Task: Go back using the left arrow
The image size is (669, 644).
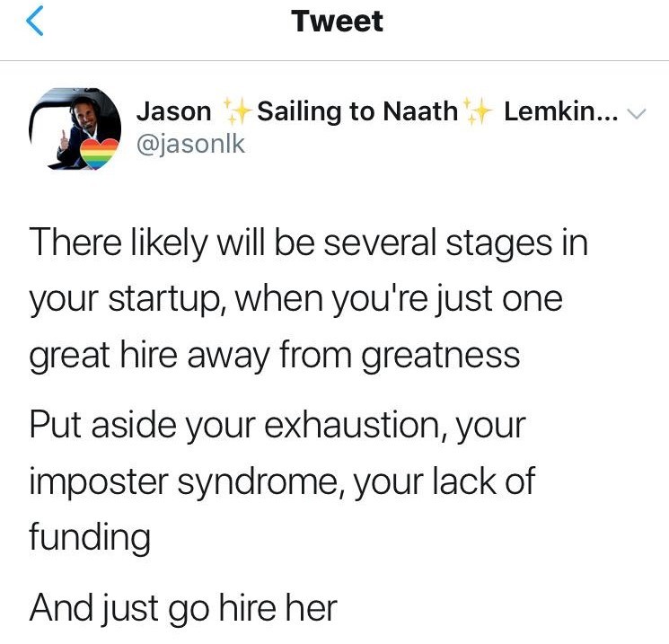Action: (35, 22)
